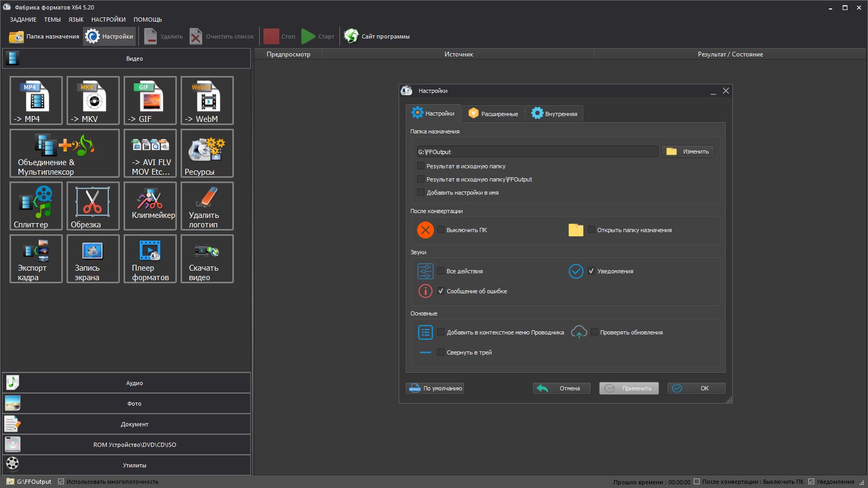This screenshot has width=868, height=488.
Task: Expand the Фото category
Action: [126, 404]
